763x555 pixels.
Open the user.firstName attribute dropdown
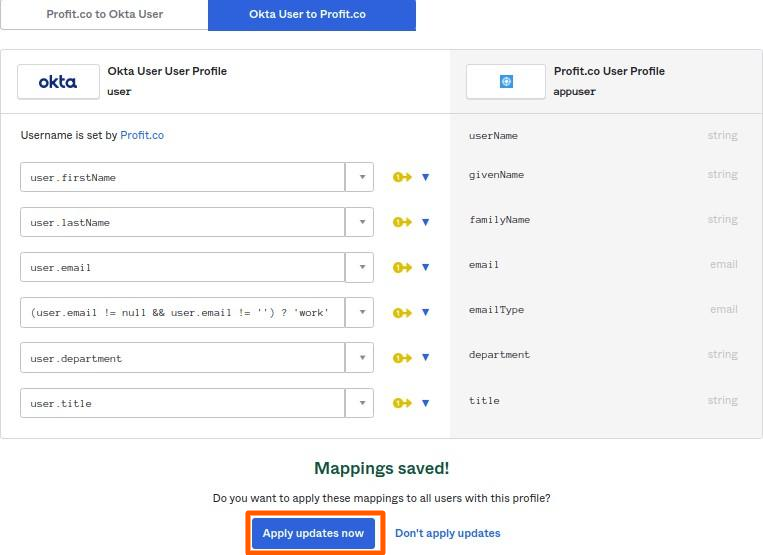click(x=360, y=178)
